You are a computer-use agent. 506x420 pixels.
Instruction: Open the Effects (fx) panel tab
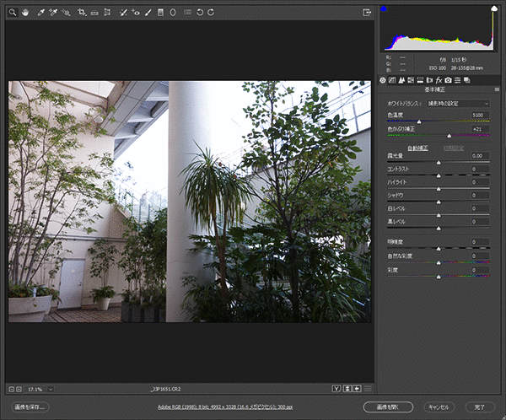(x=439, y=80)
